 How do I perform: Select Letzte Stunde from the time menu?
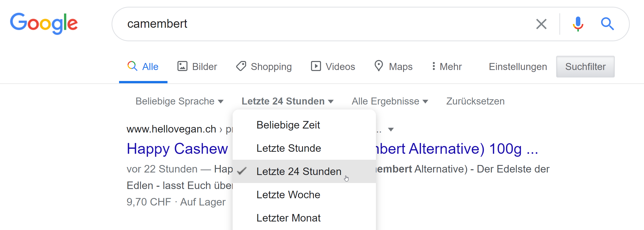pyautogui.click(x=289, y=148)
